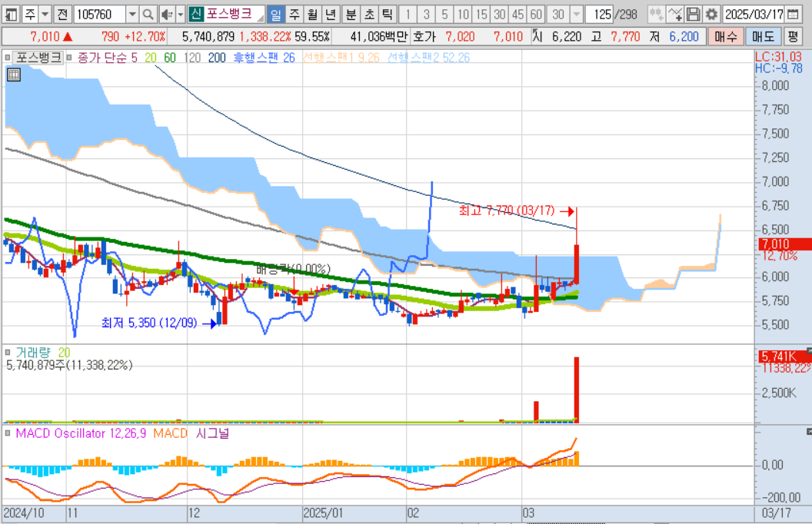Click the 선행스팬1 9,26 legend label
This screenshot has height=524, width=812.
[x=341, y=58]
